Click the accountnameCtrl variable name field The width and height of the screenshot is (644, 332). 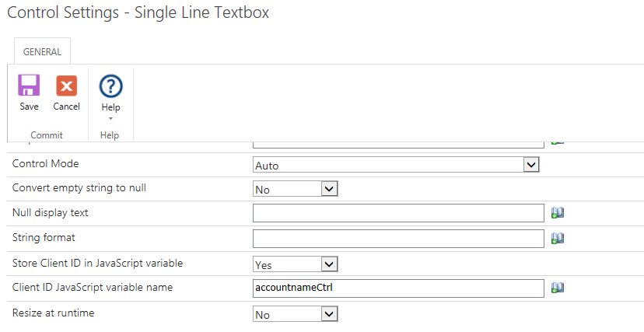(398, 288)
